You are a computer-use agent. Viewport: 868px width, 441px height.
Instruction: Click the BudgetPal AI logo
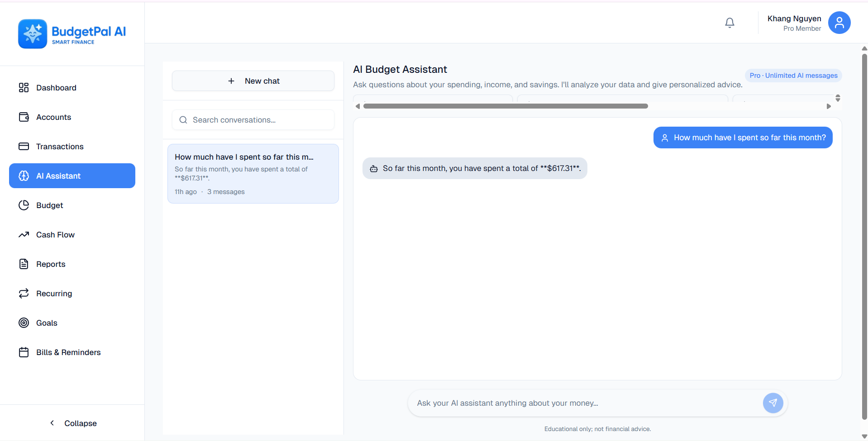point(72,33)
